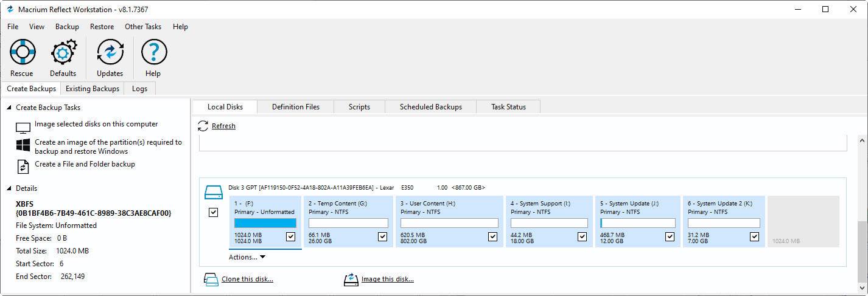Uncheck System Update 2 (K:) partition checkbox

point(754,237)
